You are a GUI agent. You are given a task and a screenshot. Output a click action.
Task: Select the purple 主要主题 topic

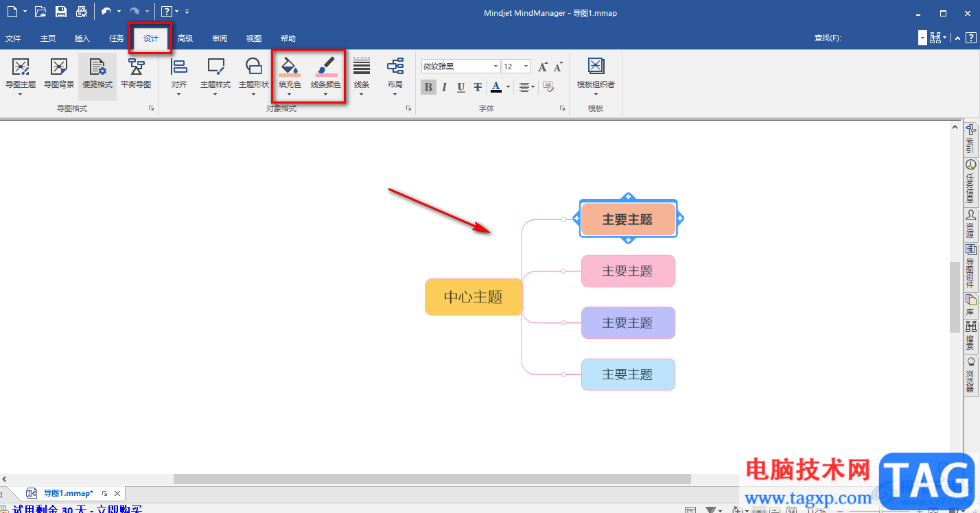[x=628, y=322]
